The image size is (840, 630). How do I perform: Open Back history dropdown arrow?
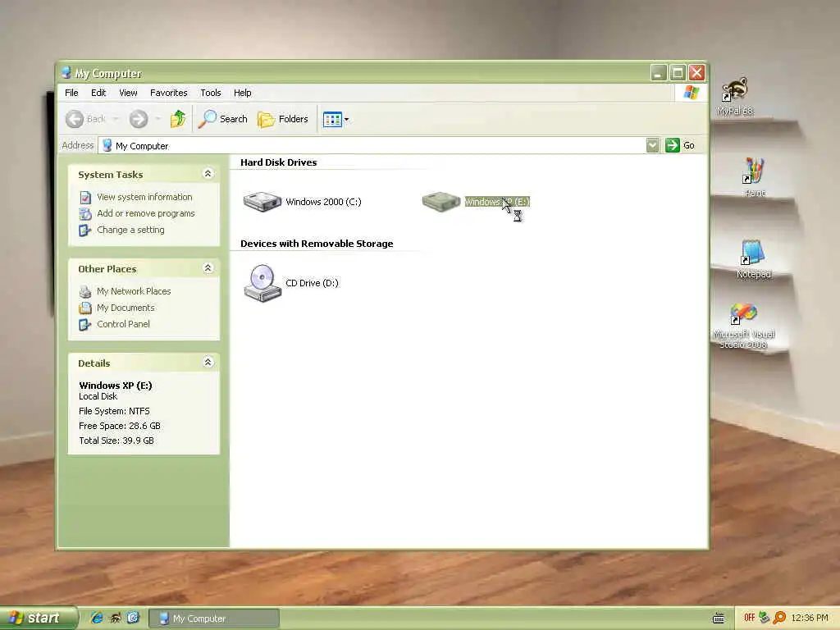tap(115, 119)
